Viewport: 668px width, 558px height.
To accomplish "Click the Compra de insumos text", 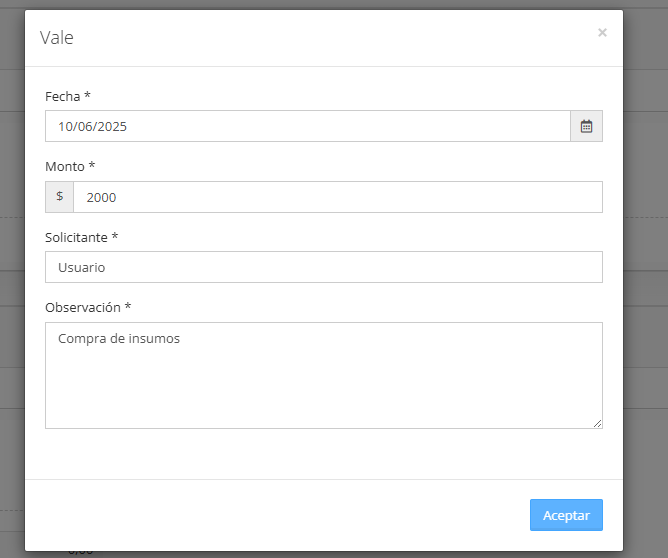I will [119, 339].
